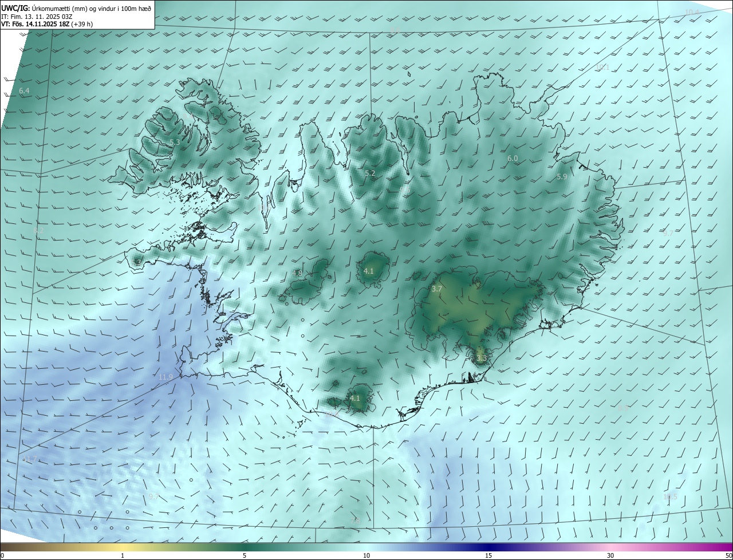Click the 10.5 value label in southeast sea

pyautogui.click(x=670, y=496)
